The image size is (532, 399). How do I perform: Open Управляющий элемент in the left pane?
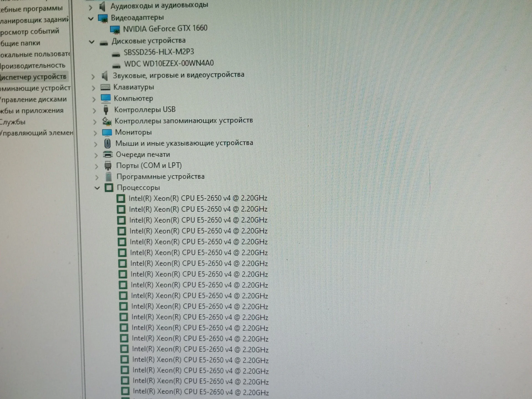tap(37, 133)
